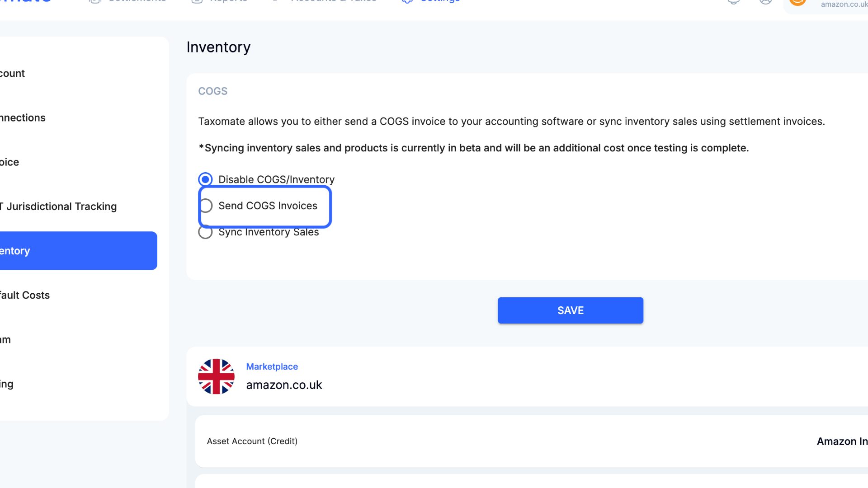This screenshot has width=868, height=488.
Task: Open Jurisdictional Tracking settings page
Action: [59, 206]
